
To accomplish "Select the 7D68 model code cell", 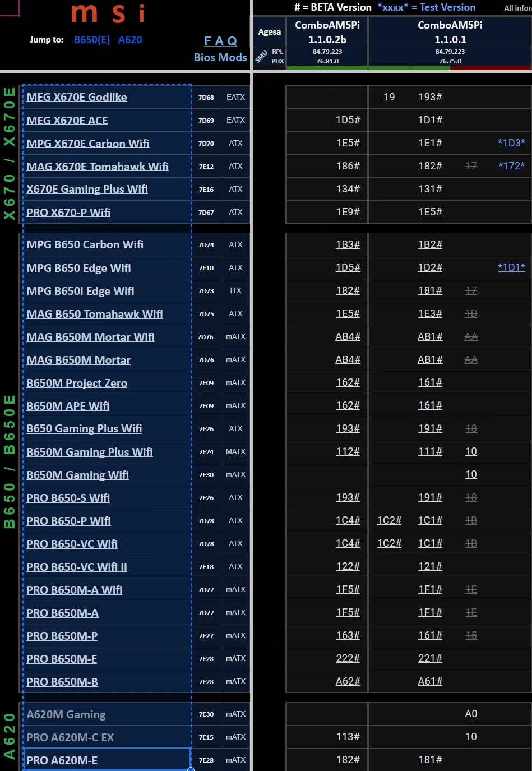I will (206, 98).
